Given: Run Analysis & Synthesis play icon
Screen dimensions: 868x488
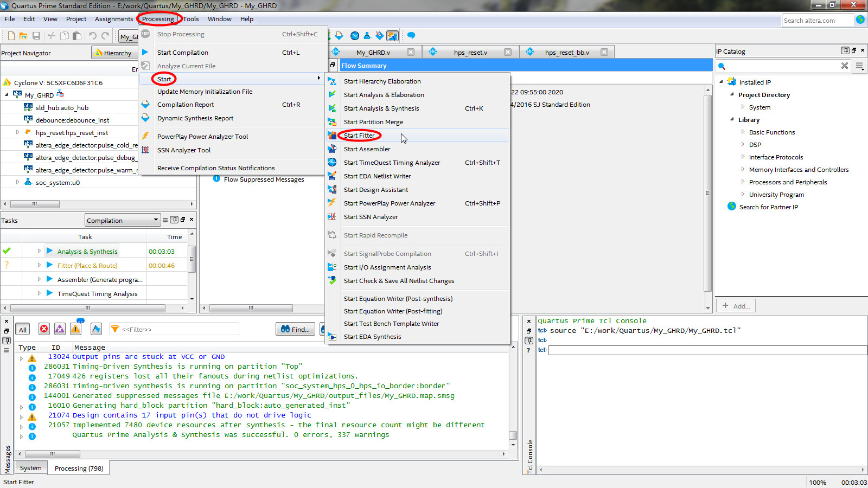Looking at the screenshot, I should [49, 251].
